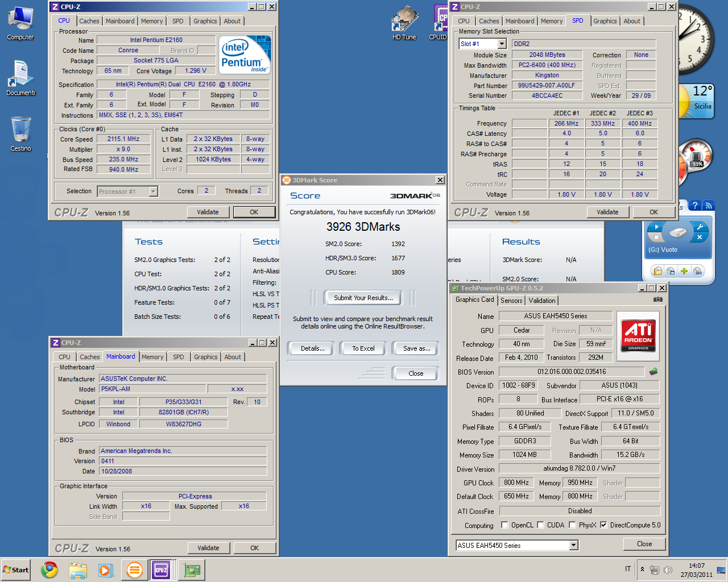The height and width of the screenshot is (582, 728).
Task: Click the open image folder icon in gadget
Action: [x=657, y=271]
